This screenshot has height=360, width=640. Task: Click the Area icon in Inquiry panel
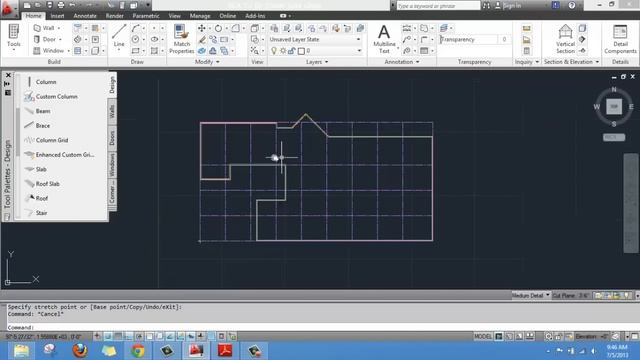(527, 40)
